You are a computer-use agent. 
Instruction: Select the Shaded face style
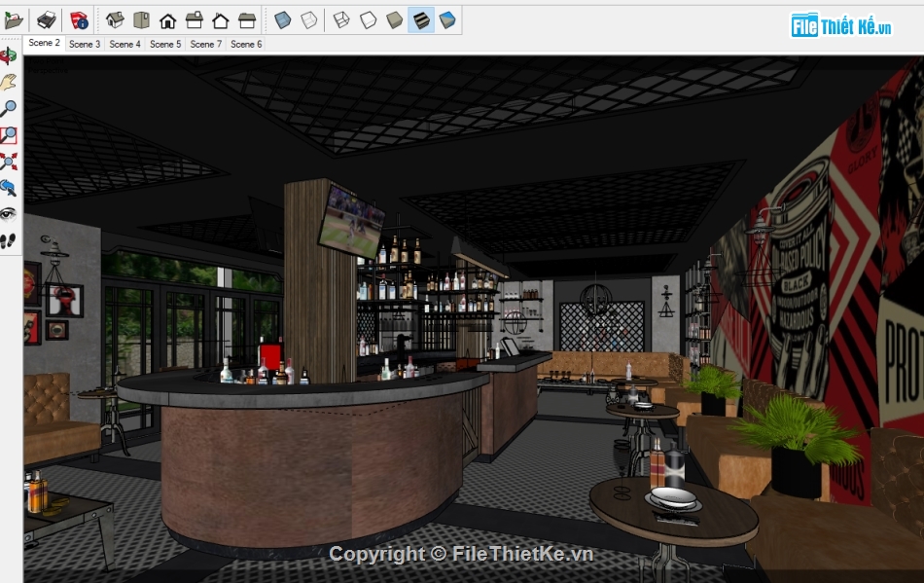coord(394,20)
